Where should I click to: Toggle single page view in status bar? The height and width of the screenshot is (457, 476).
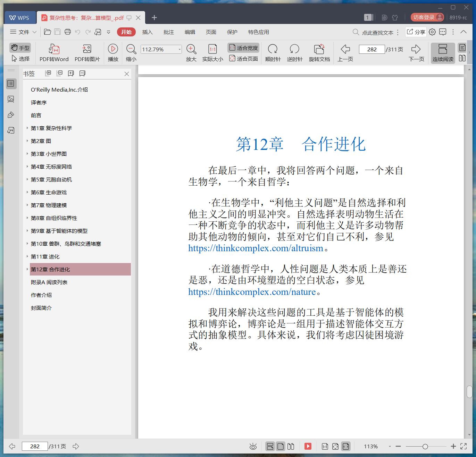coord(281,446)
